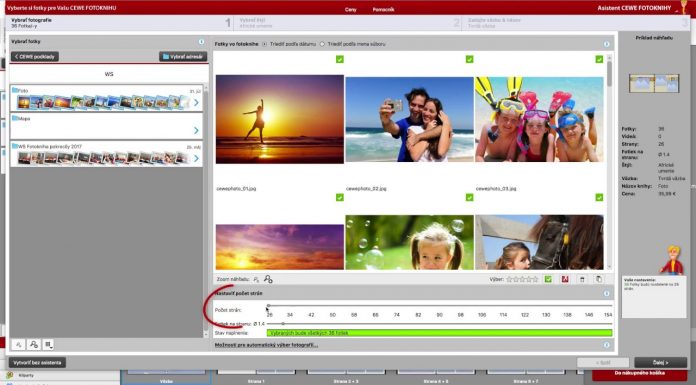This screenshot has height=385, width=696.
Task: Click red deselect icon beside Výber stars
Action: tap(565, 279)
